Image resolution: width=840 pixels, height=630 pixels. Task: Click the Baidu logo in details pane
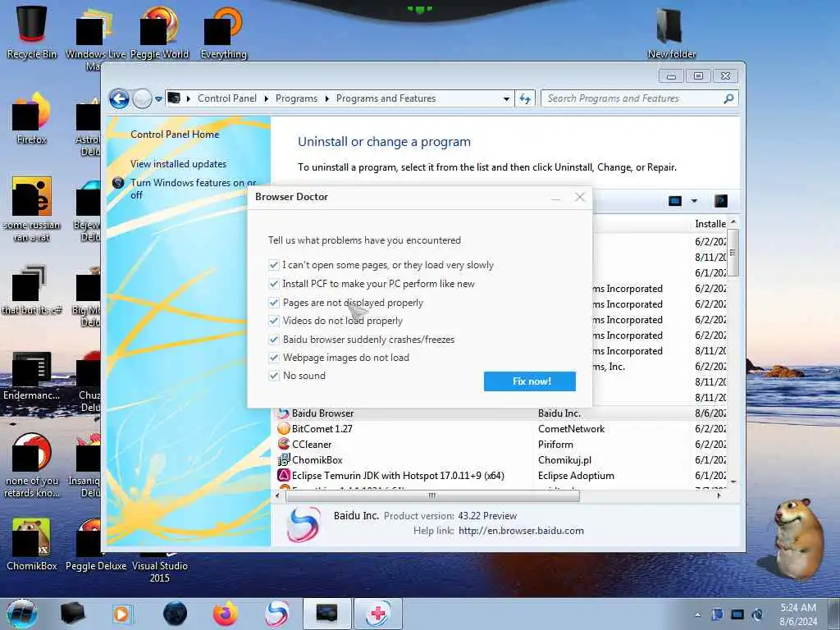pos(304,524)
